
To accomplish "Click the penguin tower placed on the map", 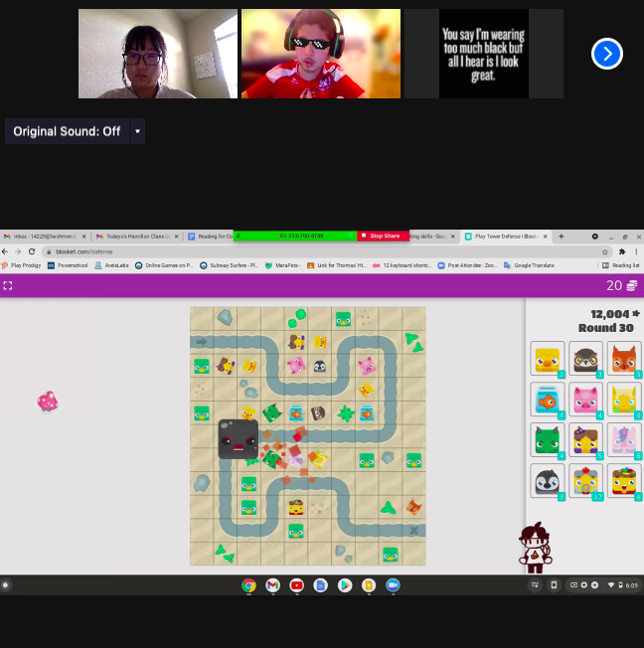I will (320, 366).
